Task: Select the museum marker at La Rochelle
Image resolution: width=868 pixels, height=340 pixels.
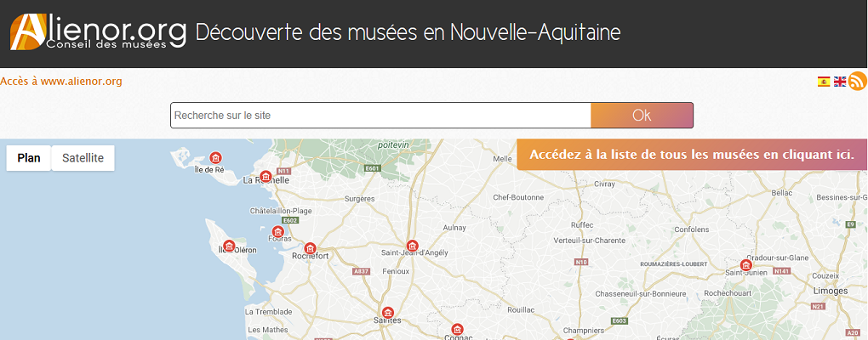Action: [266, 176]
